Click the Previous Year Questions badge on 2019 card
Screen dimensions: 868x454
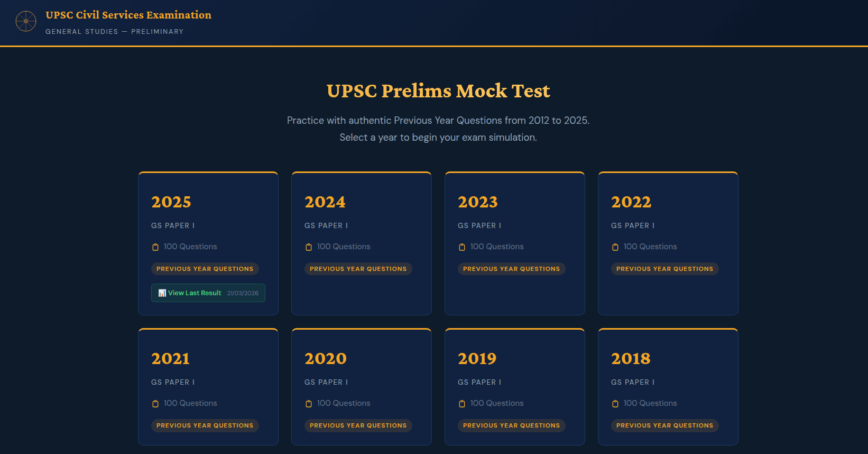[511, 425]
